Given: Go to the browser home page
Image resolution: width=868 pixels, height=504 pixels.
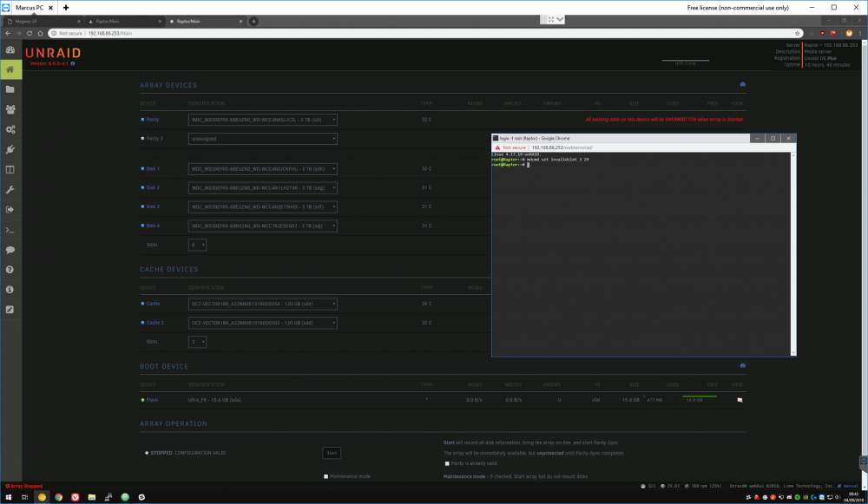Looking at the screenshot, I should click(x=41, y=33).
